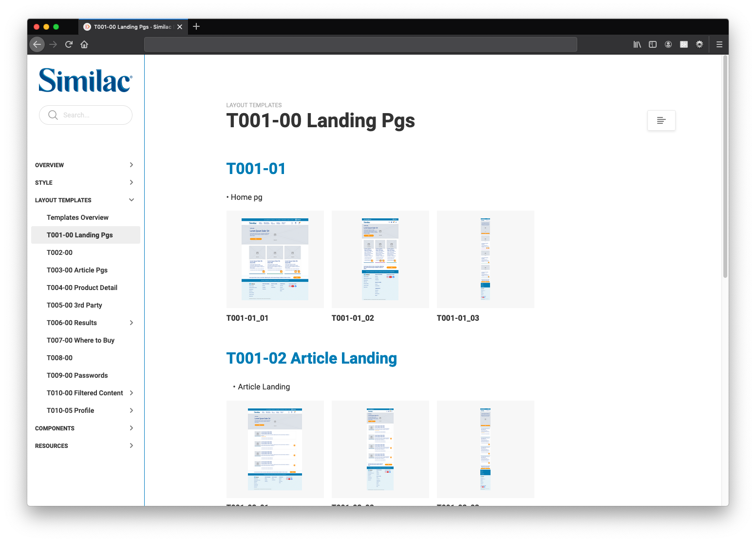This screenshot has height=542, width=756.
Task: Click the search magnifier icon in the sidebar
Action: (53, 115)
